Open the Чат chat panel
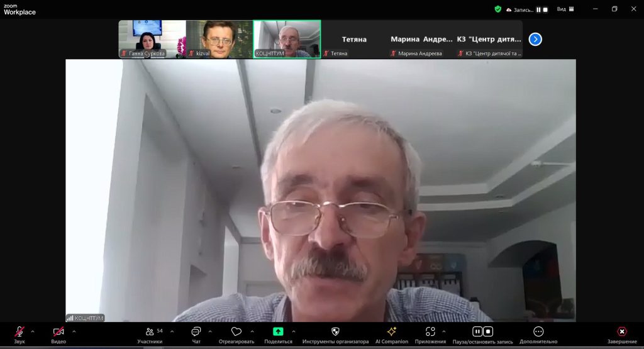 point(196,332)
